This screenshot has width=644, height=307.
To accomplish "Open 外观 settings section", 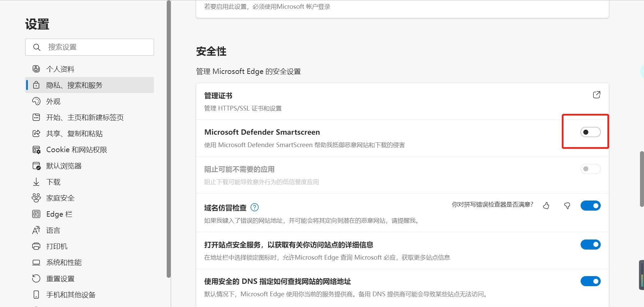I will 53,101.
